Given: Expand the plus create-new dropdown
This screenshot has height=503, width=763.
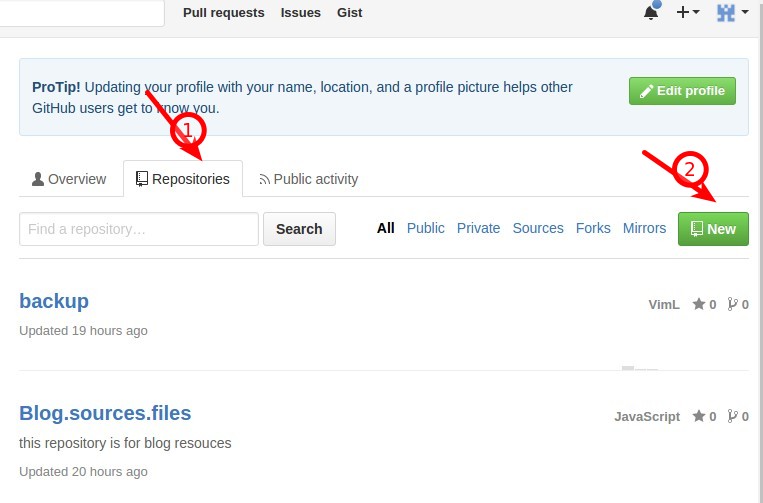Looking at the screenshot, I should pyautogui.click(x=688, y=12).
